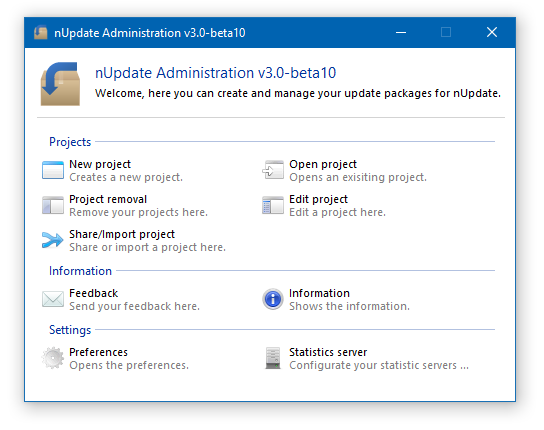544x430 pixels.
Task: Click the Preferences gear icon
Action: (x=53, y=358)
